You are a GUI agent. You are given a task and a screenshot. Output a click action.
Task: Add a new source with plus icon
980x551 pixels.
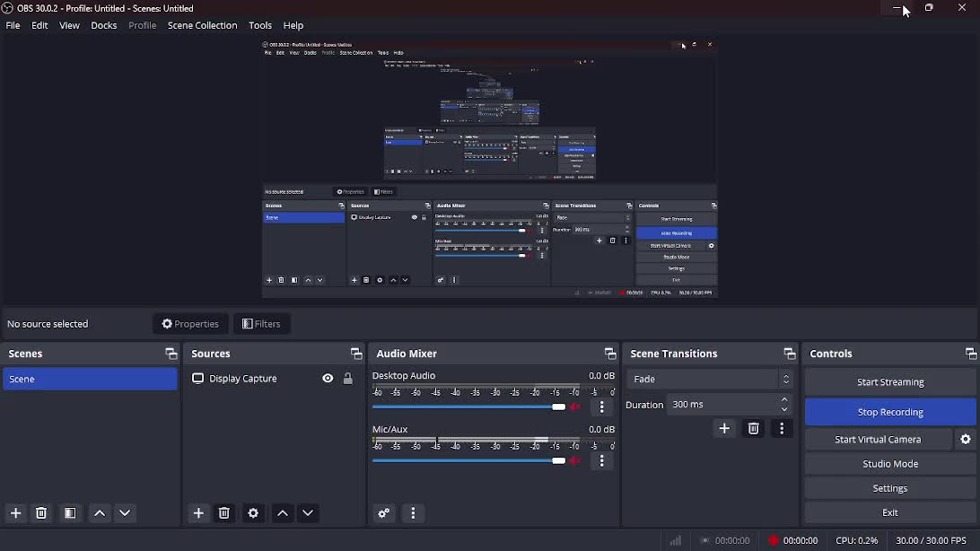pyautogui.click(x=198, y=513)
